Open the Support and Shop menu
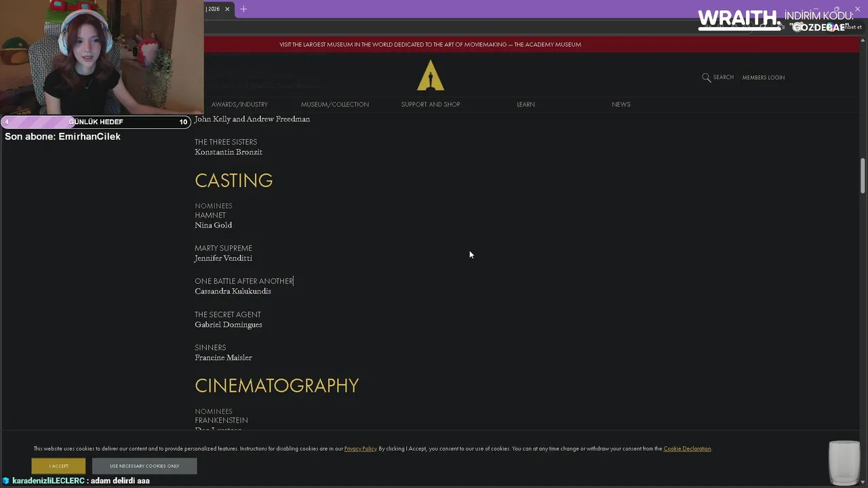 431,104
